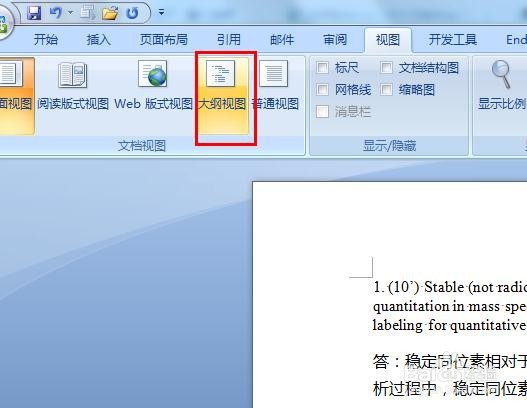Switch to 大纲视图 outline view
Viewport: 527px width, 408px height.
(223, 95)
